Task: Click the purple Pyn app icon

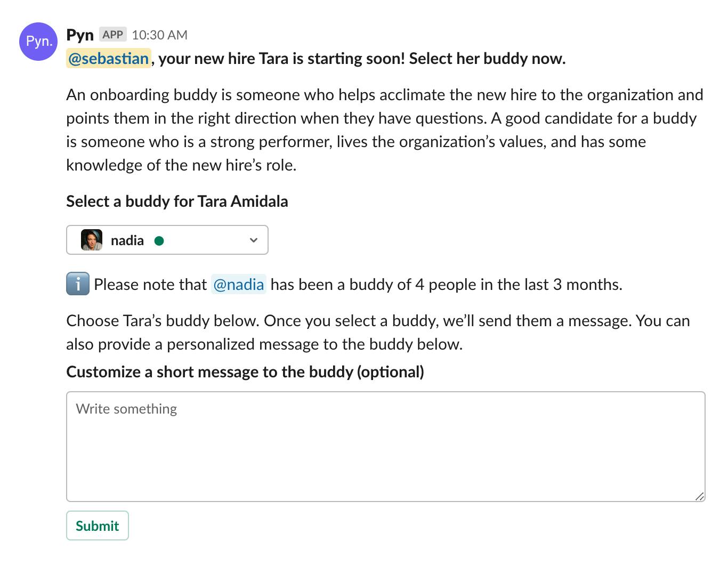Action: coord(37,42)
